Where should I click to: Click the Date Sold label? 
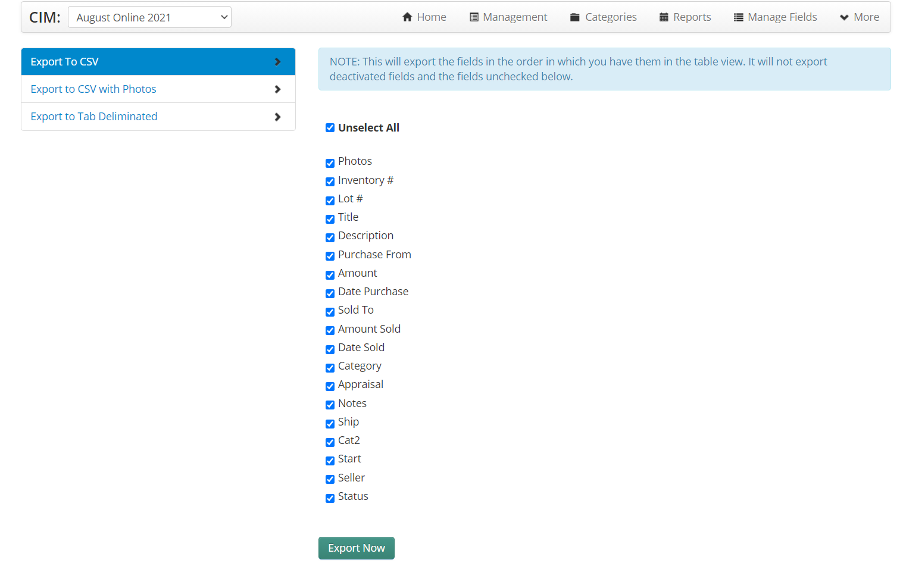(361, 348)
